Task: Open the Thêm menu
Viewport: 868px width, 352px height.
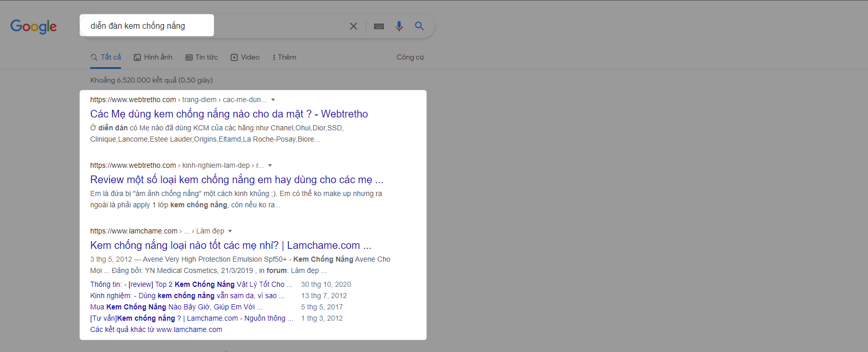Action: [285, 57]
